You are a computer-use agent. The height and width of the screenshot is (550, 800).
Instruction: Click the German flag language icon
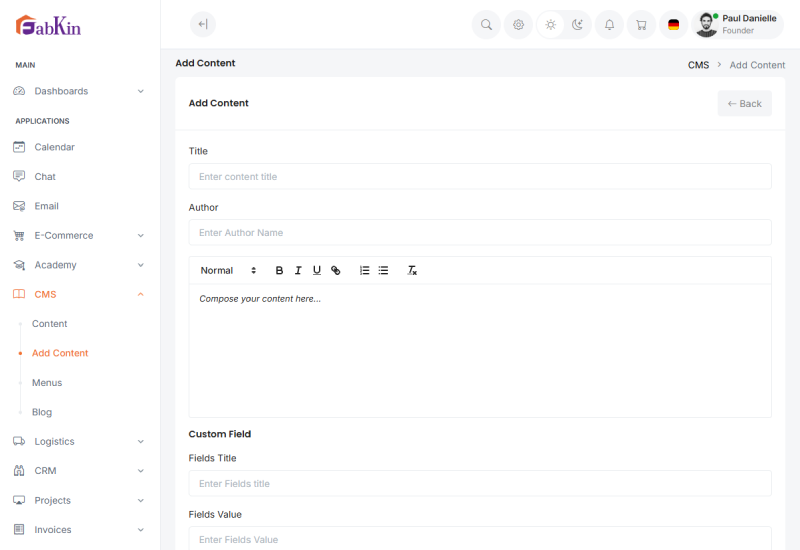673,25
